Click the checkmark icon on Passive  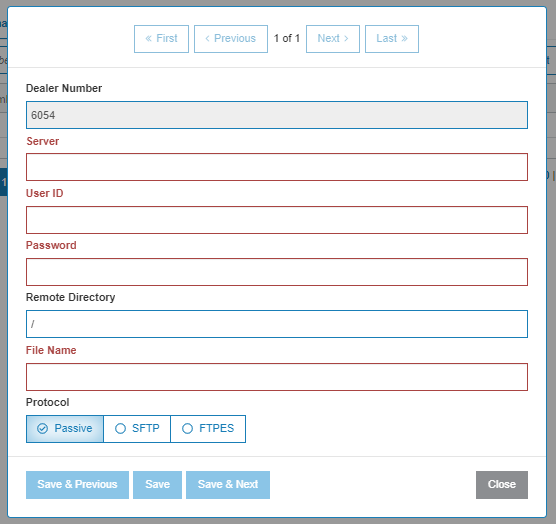[x=42, y=429]
